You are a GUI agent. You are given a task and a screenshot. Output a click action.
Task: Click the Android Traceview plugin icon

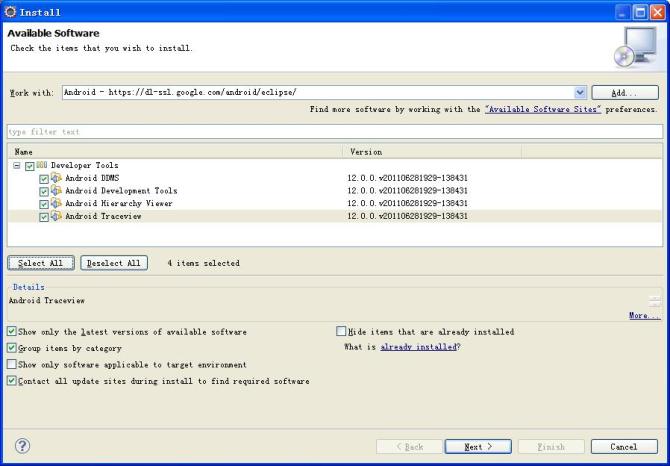56,216
